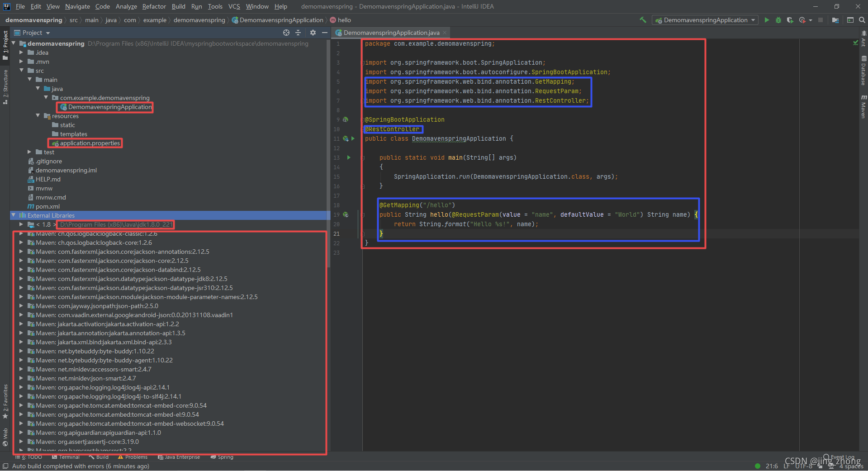Click the gutter icon next to hello method
Viewport: 868px width, 471px height.
tap(346, 214)
